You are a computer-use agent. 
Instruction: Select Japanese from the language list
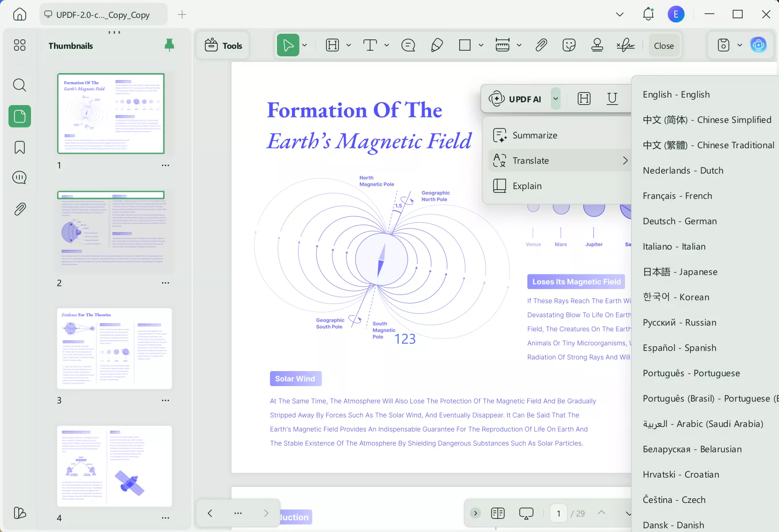click(679, 272)
